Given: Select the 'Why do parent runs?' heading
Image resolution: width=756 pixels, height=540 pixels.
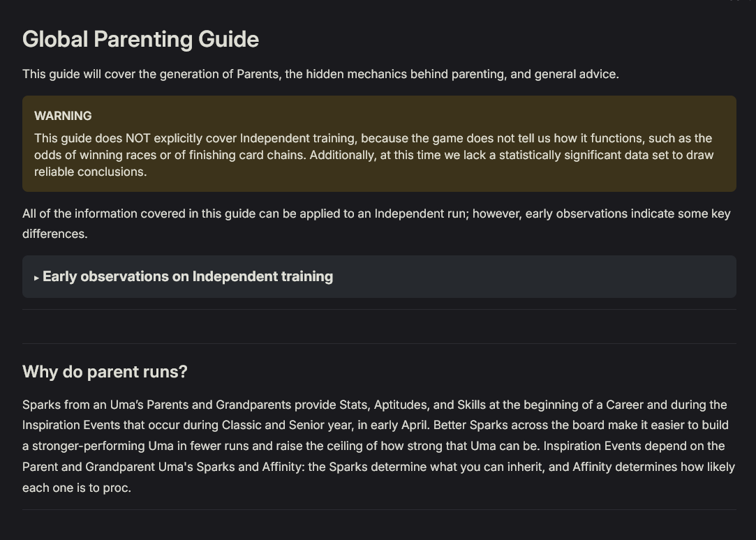Looking at the screenshot, I should [105, 372].
